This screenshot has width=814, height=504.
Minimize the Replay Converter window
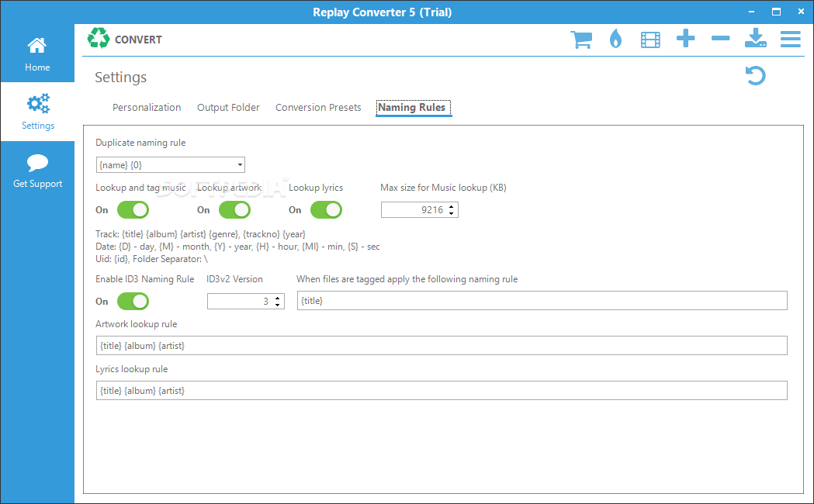pyautogui.click(x=752, y=12)
